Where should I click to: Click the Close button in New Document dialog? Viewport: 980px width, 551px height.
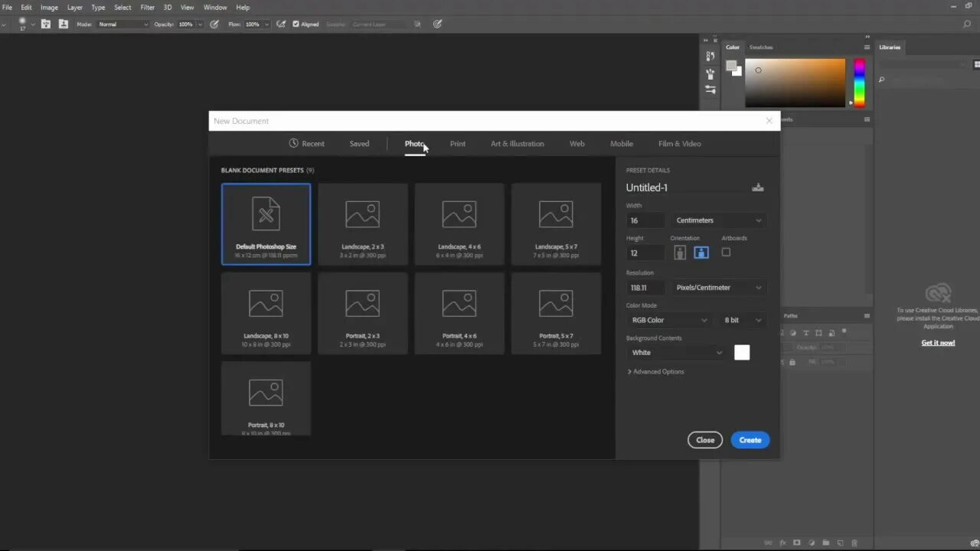tap(705, 440)
